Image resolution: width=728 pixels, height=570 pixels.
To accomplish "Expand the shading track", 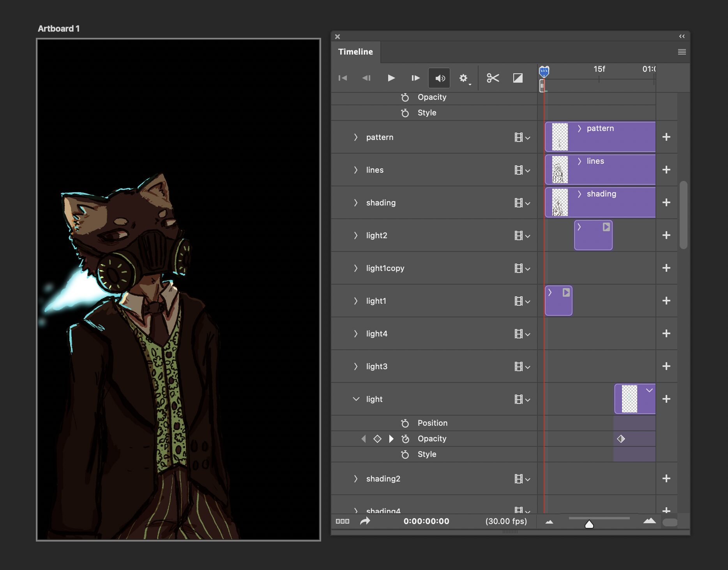I will click(355, 203).
